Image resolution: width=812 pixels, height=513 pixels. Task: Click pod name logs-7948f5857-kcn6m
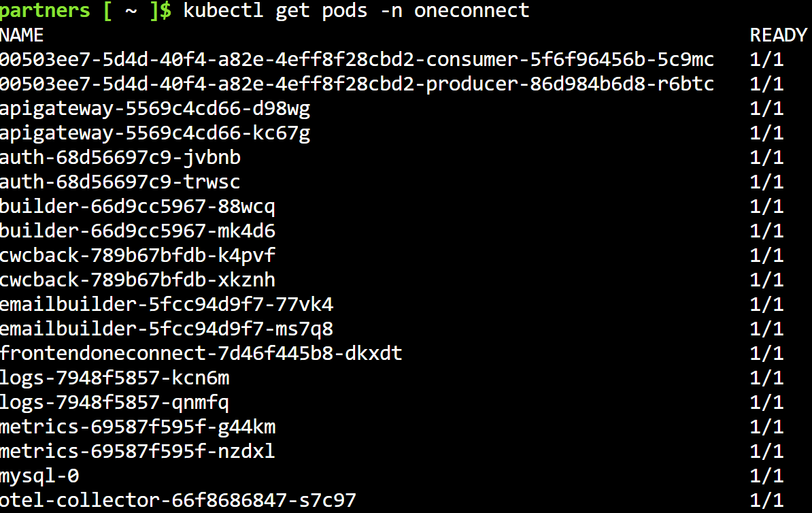point(114,378)
